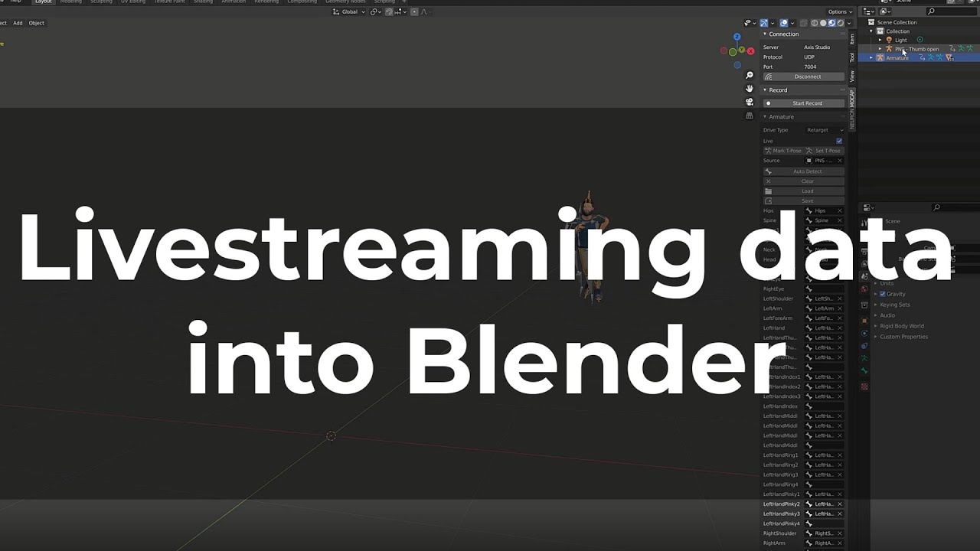The height and width of the screenshot is (551, 980).
Task: Open the shading options dropdown arrow
Action: [848, 23]
